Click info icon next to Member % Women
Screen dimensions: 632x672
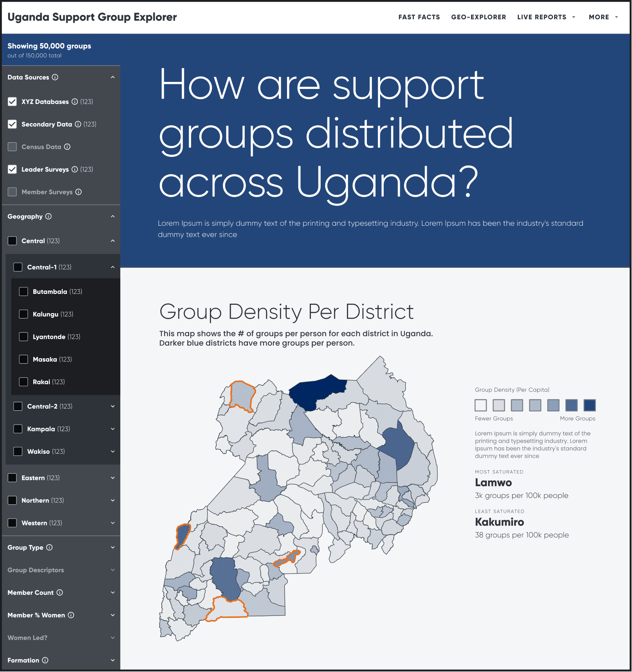(x=71, y=615)
